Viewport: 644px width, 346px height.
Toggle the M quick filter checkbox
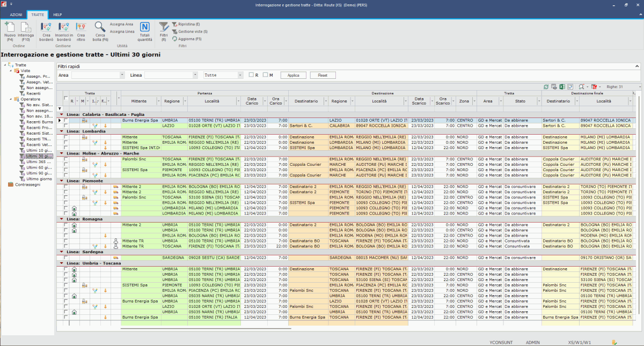[265, 75]
